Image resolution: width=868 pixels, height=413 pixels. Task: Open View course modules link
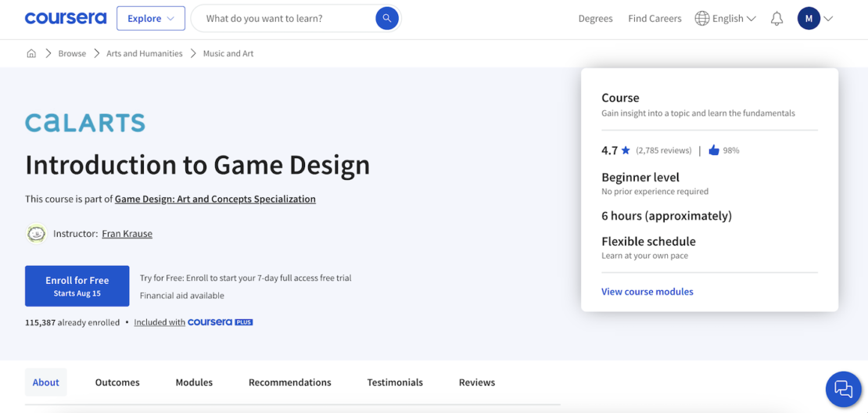(647, 292)
